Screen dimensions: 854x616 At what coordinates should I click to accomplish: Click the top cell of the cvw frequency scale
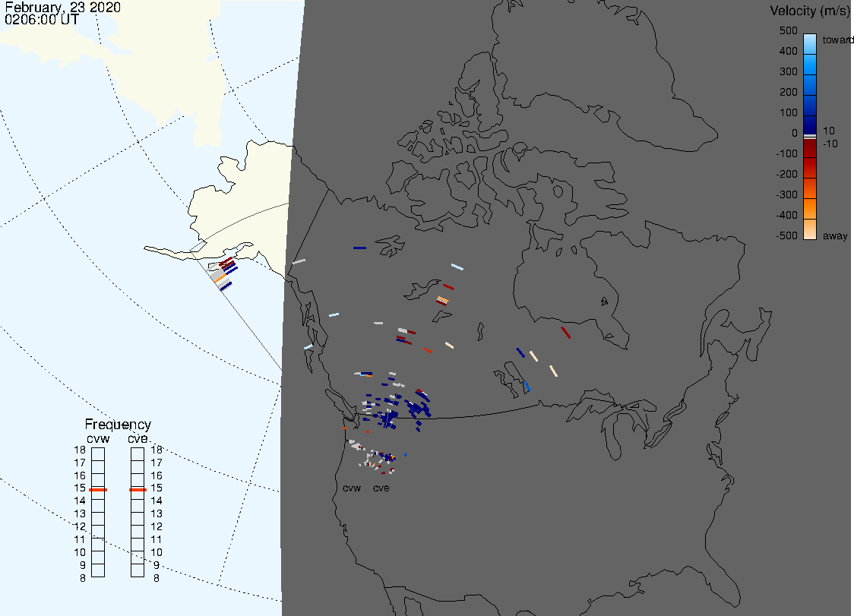[98, 454]
